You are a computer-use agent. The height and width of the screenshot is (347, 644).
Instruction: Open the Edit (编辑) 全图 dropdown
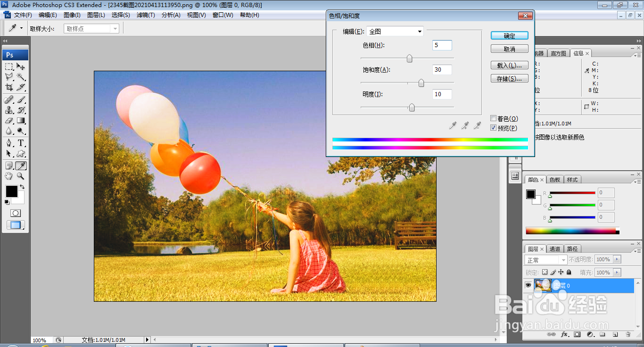coord(395,32)
